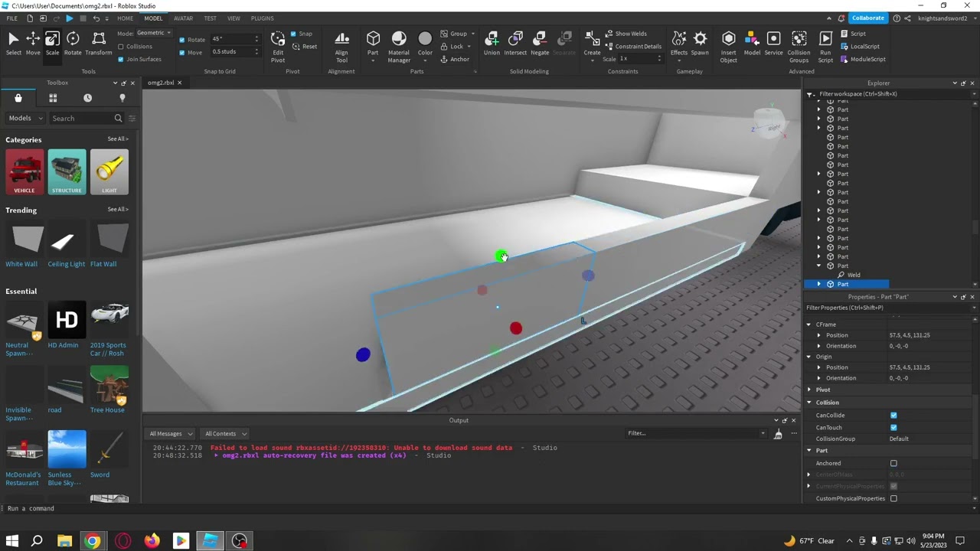Open the FILE menu
980x551 pixels.
(x=11, y=18)
